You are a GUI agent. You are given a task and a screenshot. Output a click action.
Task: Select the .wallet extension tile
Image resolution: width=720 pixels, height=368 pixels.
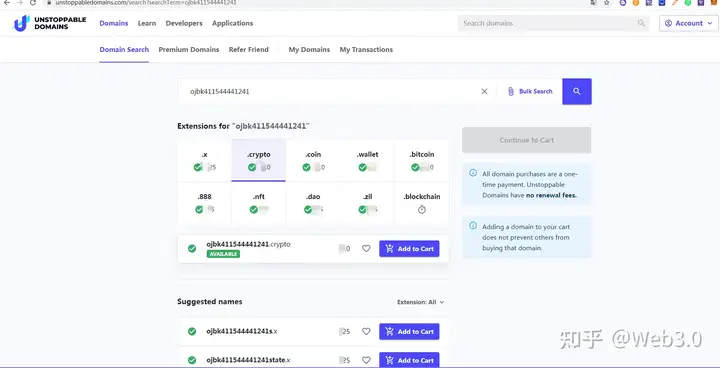[x=367, y=160]
